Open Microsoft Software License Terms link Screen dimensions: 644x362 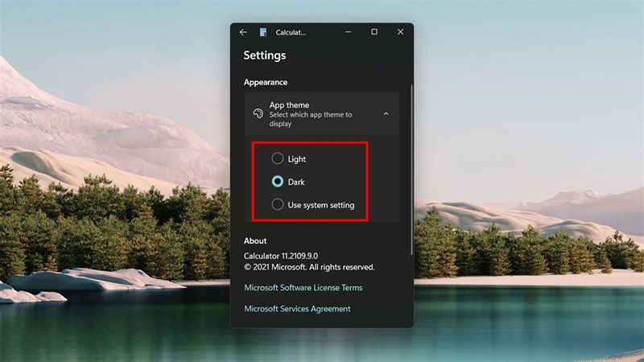point(303,288)
